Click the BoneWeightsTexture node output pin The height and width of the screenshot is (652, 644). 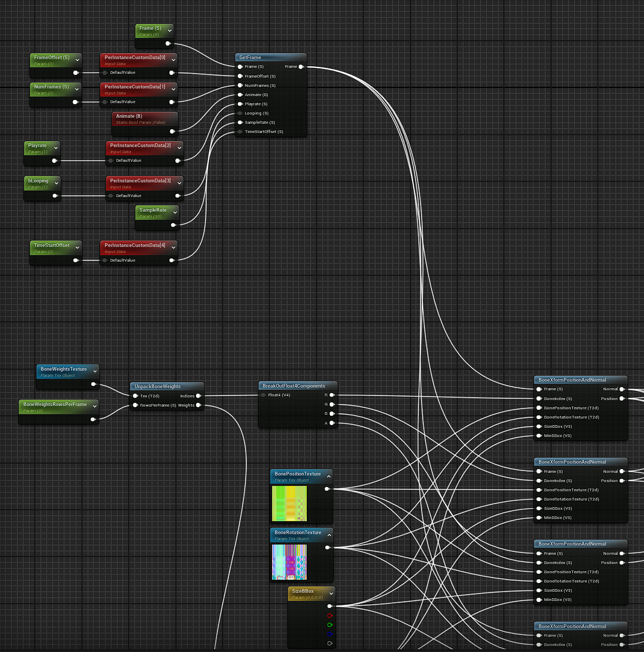click(x=93, y=384)
